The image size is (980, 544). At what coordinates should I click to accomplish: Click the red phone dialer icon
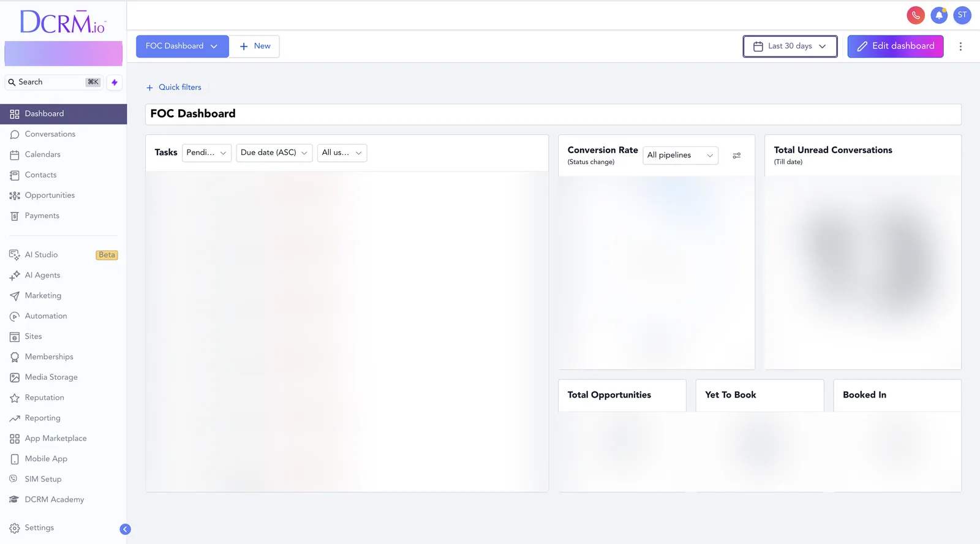(x=916, y=15)
